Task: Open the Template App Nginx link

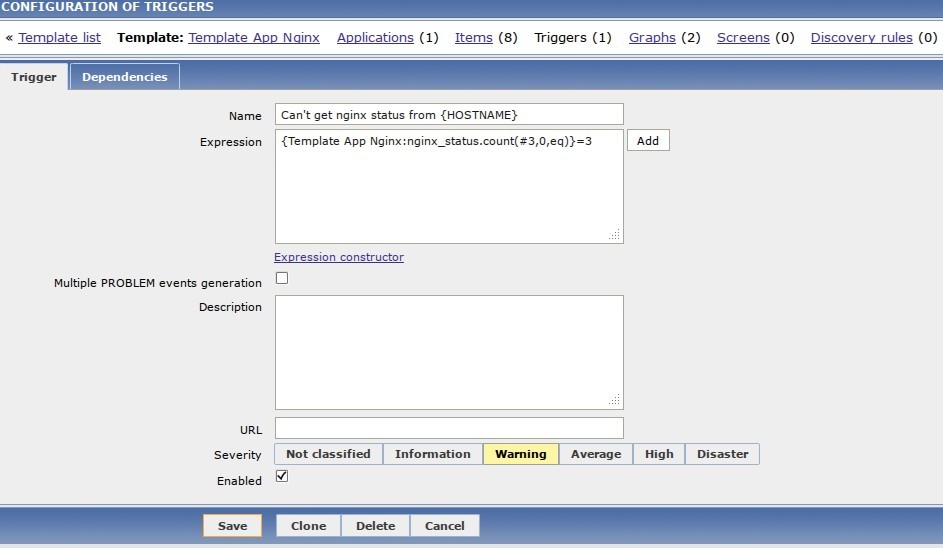Action: [254, 37]
